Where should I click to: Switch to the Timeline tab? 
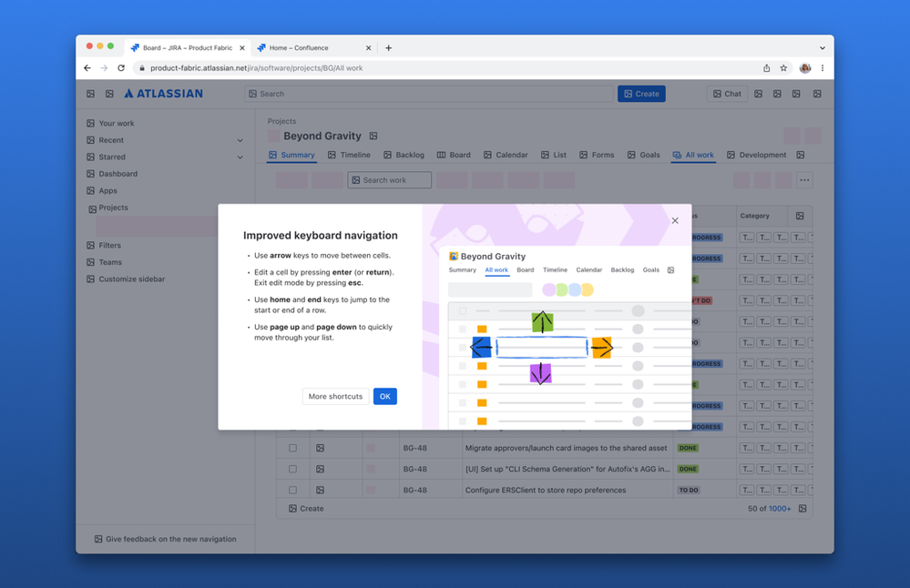pos(349,155)
